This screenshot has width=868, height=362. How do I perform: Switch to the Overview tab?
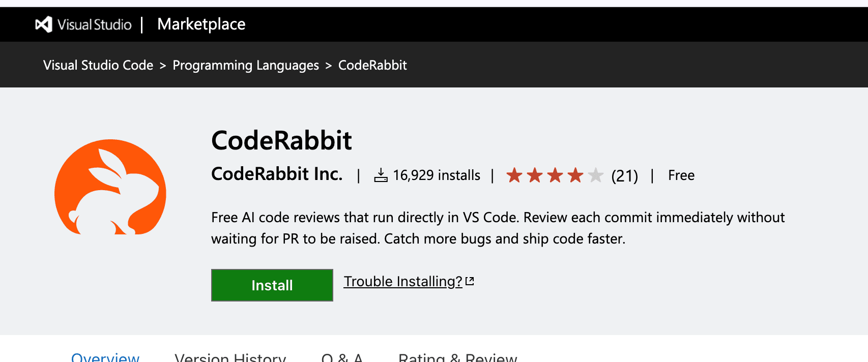105,357
